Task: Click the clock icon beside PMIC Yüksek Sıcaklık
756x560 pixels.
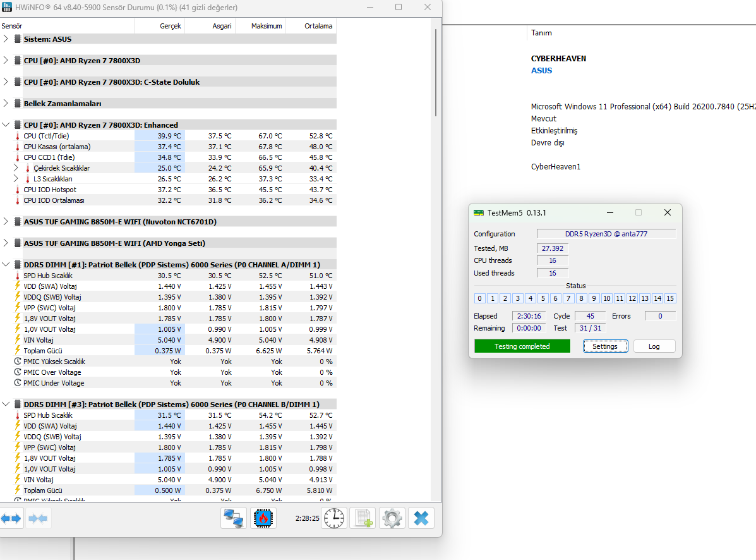Action: click(x=18, y=362)
